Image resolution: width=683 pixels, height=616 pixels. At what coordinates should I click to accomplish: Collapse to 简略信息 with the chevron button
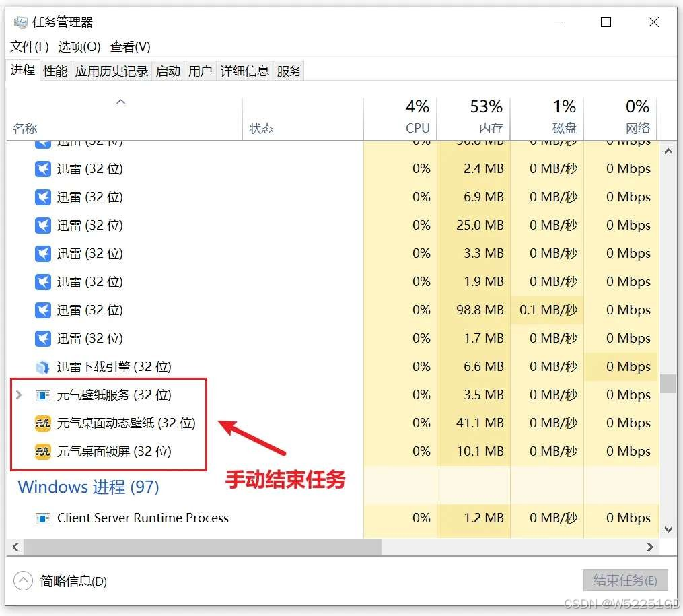click(23, 581)
